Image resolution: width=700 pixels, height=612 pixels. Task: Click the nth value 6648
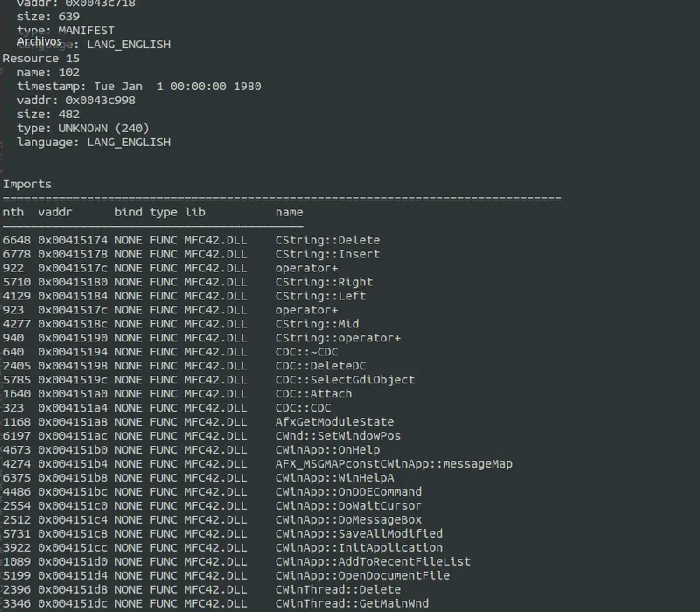(x=17, y=240)
